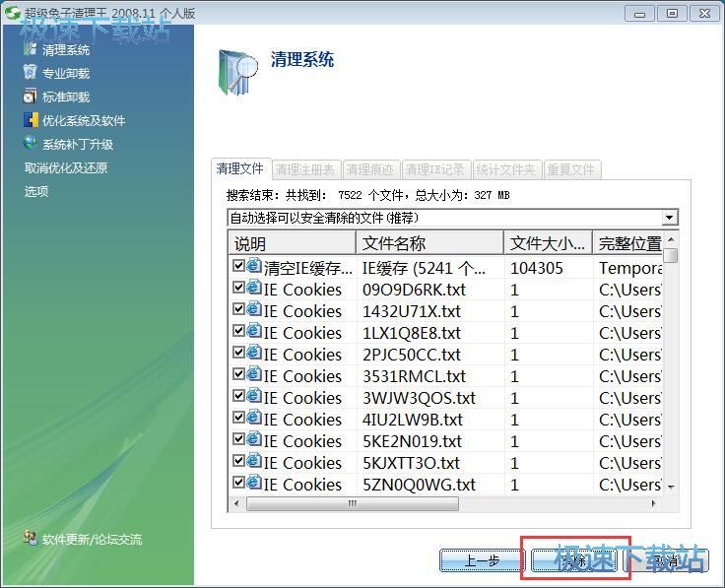
Task: Click the 上一步 button
Action: tap(482, 560)
